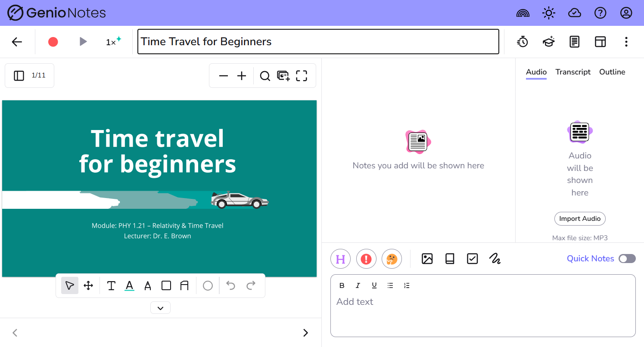Pick the annotation color circle swatch
The image size is (644, 347).
pos(208,286)
